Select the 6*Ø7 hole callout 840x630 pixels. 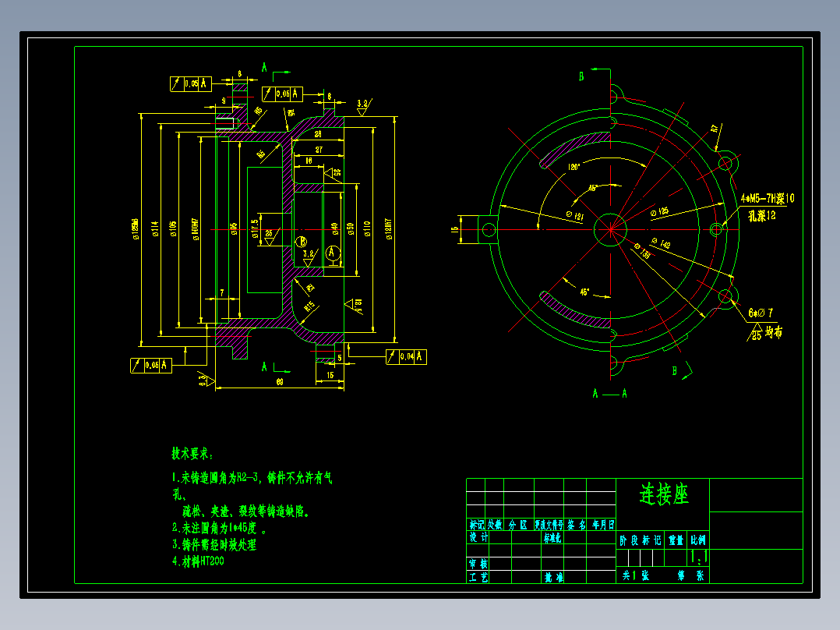[x=761, y=313]
